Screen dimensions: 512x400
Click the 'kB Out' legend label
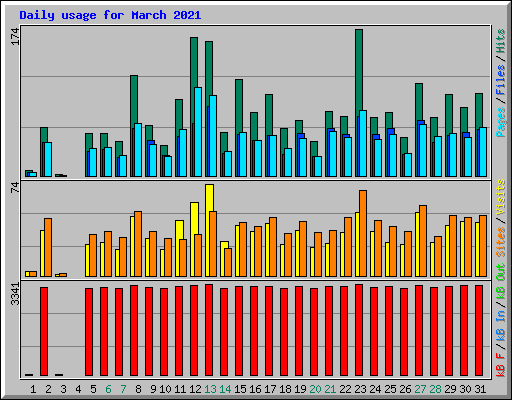pyautogui.click(x=500, y=281)
